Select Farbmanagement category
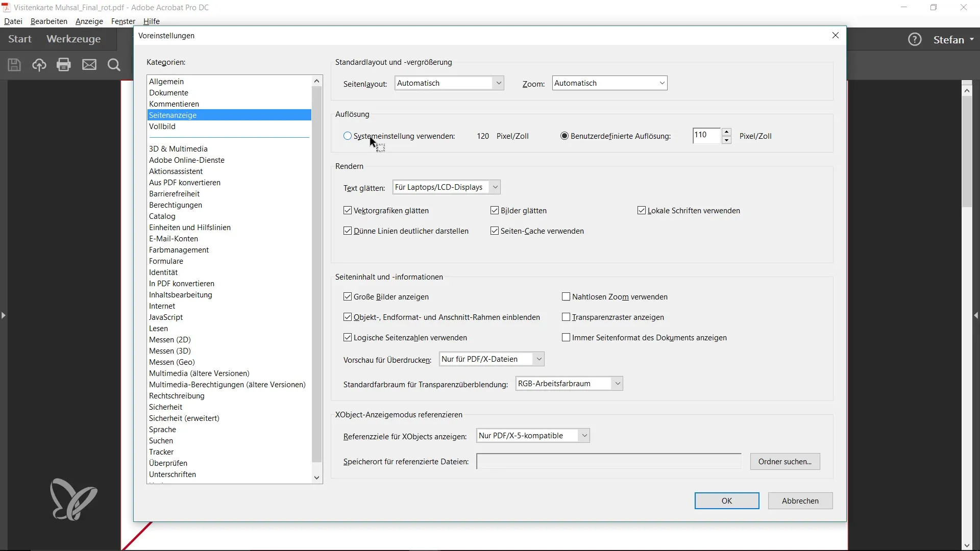Viewport: 980px width, 551px height. [229, 250]
